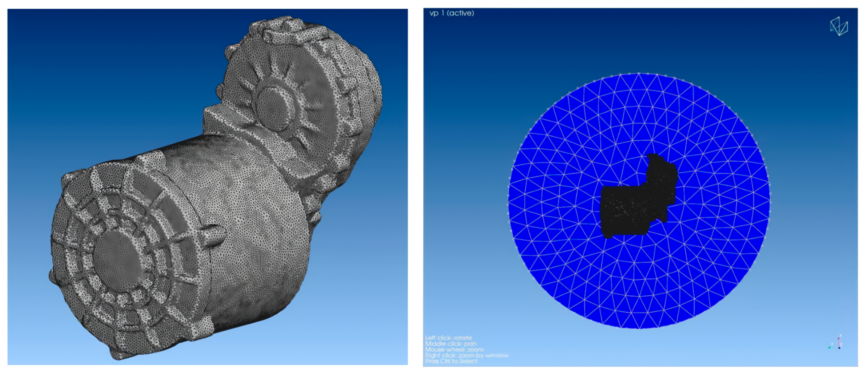Image resolution: width=868 pixels, height=375 pixels.
Task: Select the black motor silhouette in mesh
Action: [x=634, y=209]
